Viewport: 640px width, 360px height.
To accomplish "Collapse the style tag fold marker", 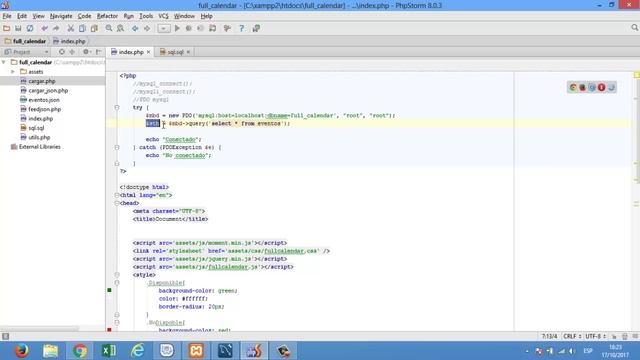I will pos(117,275).
